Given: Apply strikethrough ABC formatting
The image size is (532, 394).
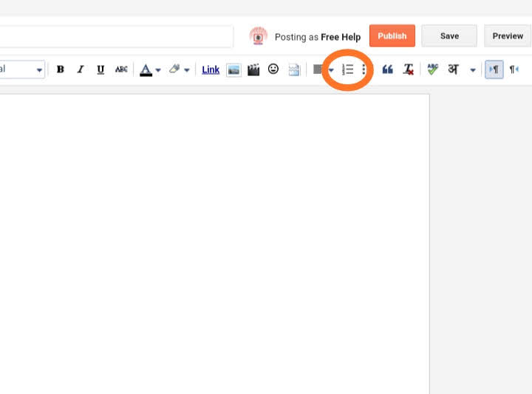Looking at the screenshot, I should pyautogui.click(x=121, y=69).
